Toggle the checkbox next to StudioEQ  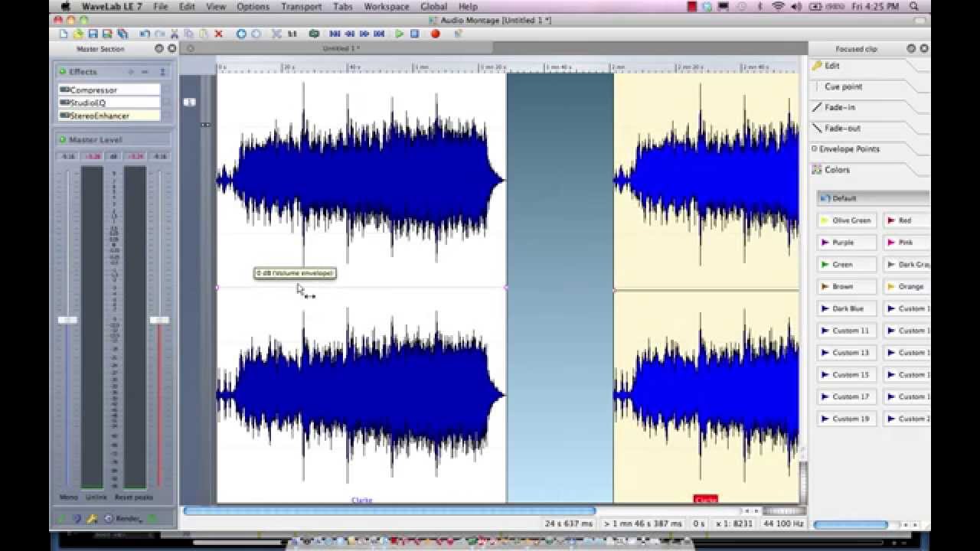tap(166, 103)
